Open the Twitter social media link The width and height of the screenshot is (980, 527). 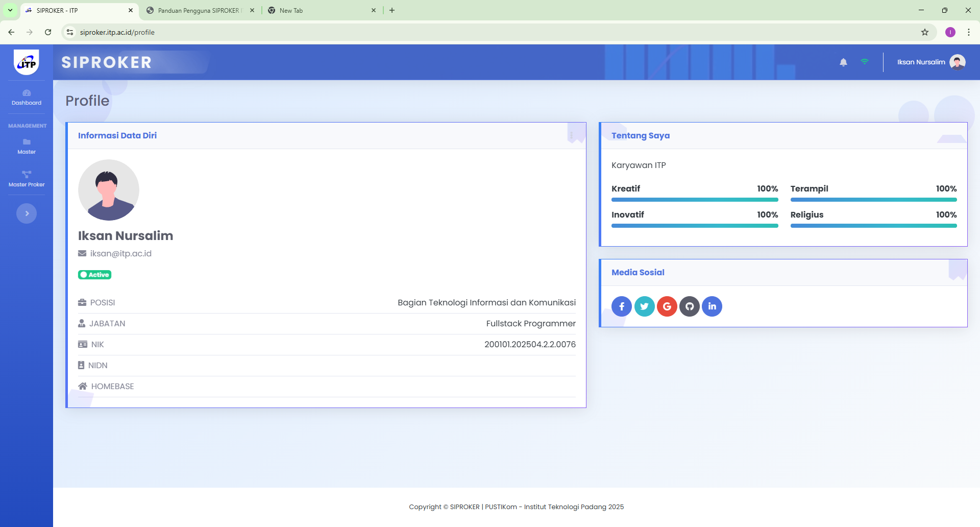(644, 306)
